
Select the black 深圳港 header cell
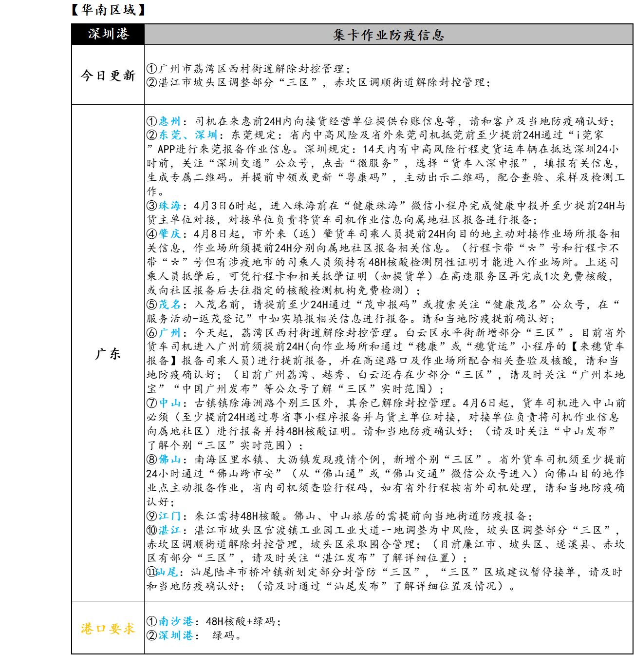click(108, 34)
